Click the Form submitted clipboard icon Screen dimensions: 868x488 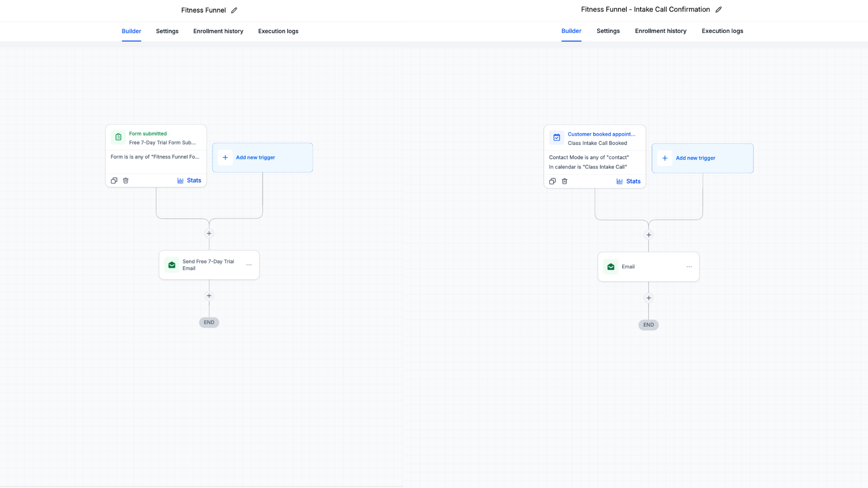118,137
